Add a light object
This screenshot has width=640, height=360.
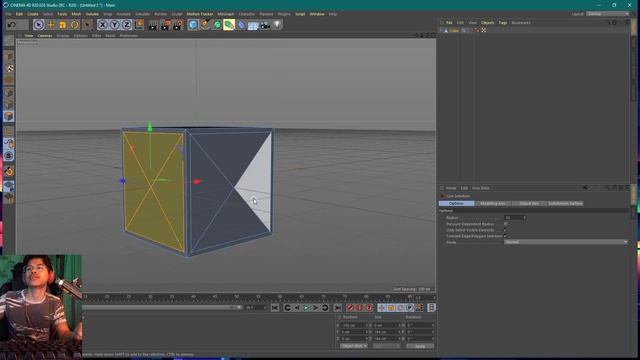tap(277, 25)
